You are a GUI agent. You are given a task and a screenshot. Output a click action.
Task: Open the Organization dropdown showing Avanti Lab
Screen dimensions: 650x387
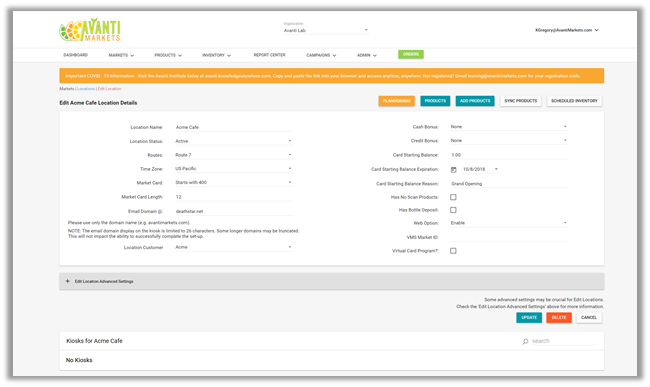tap(325, 30)
